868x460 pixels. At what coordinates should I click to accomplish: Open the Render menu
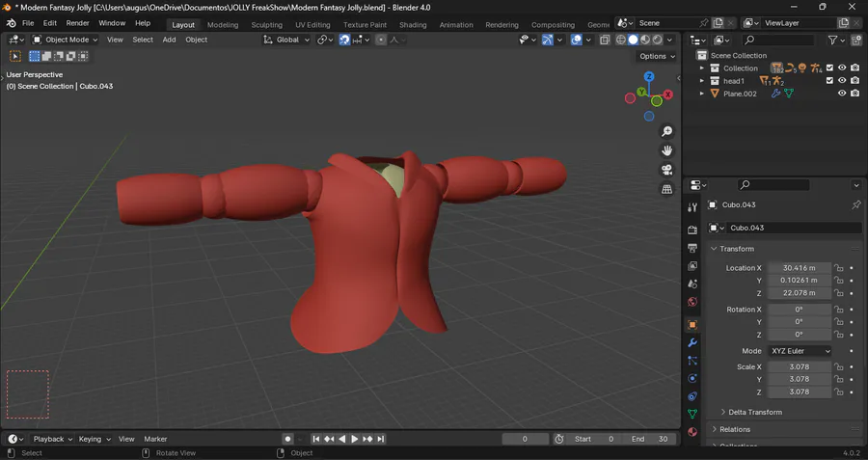tap(77, 23)
